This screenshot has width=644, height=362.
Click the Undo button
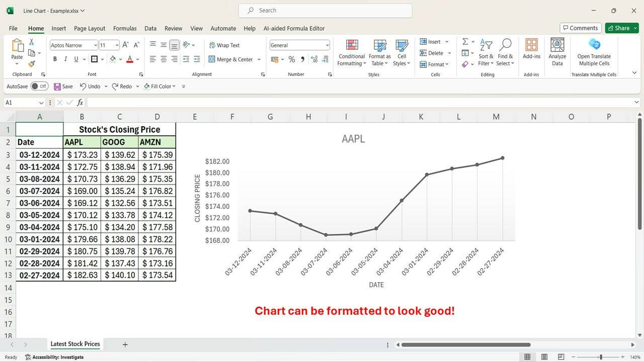click(90, 86)
